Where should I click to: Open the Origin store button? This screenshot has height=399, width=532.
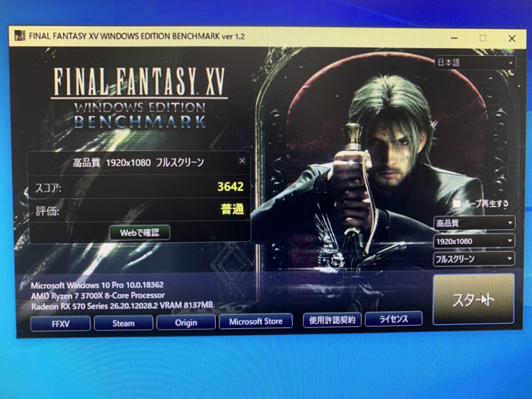click(186, 322)
